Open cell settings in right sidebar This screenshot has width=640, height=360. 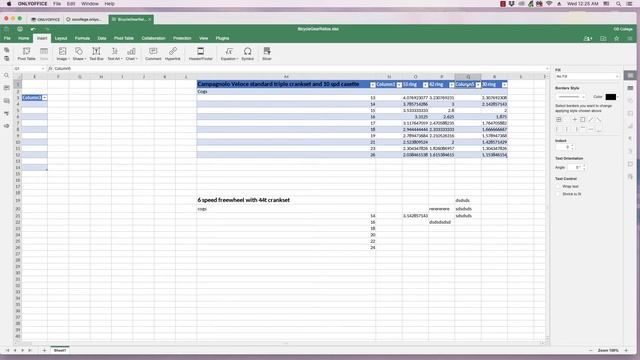[631, 76]
